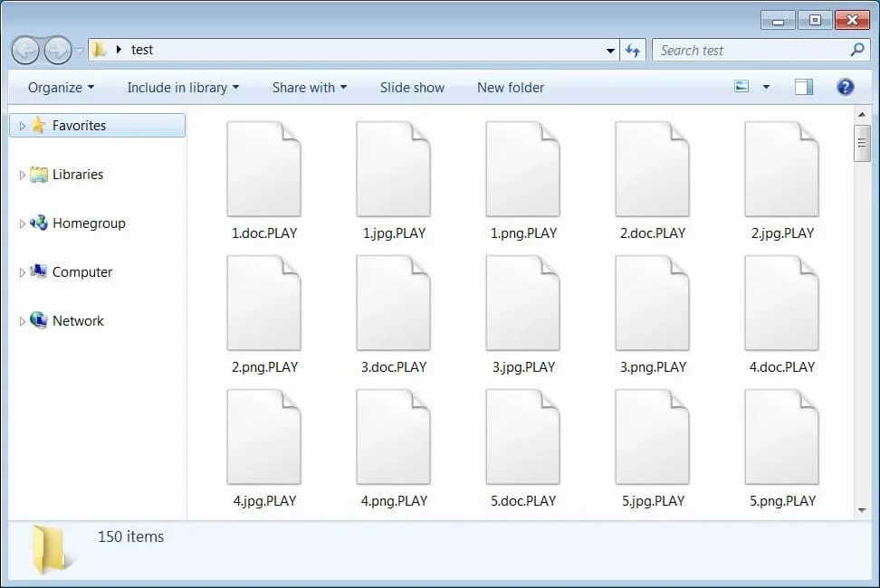
Task: Expand the view options dropdown arrow
Action: click(766, 88)
